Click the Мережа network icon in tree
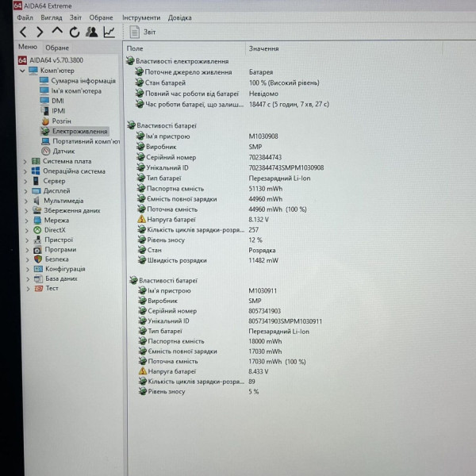The image size is (476, 476). click(x=37, y=220)
